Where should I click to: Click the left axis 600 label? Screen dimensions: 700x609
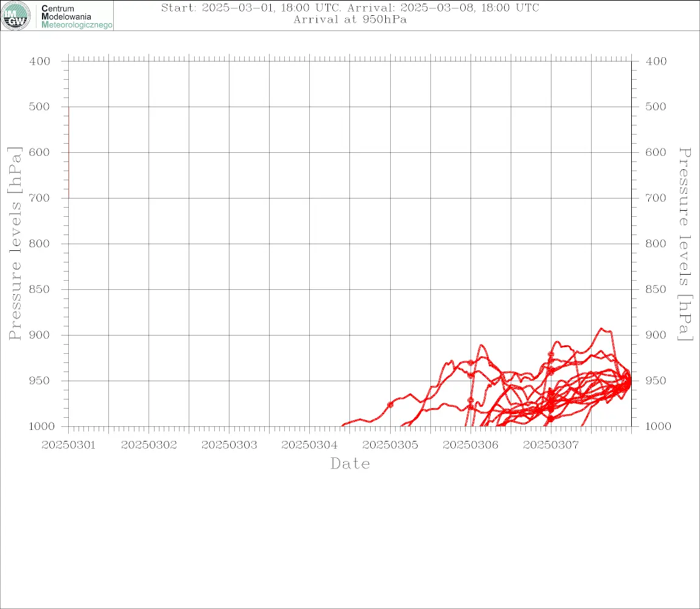(40, 152)
